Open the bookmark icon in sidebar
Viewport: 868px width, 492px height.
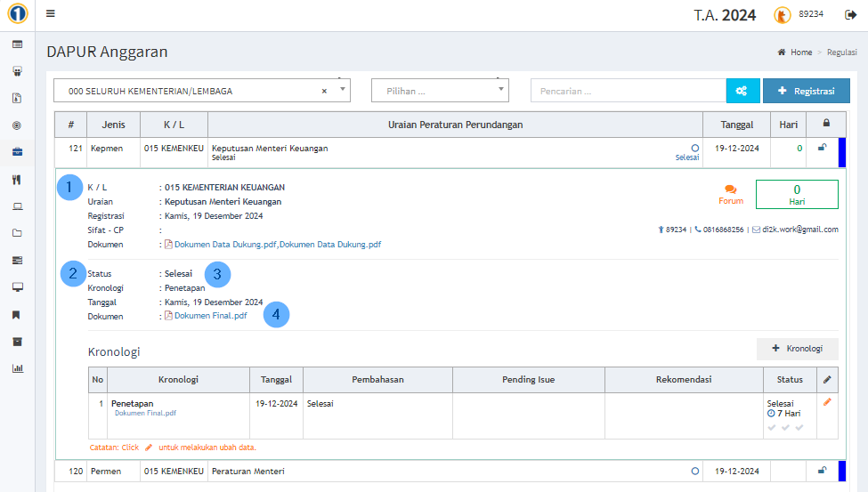17,315
